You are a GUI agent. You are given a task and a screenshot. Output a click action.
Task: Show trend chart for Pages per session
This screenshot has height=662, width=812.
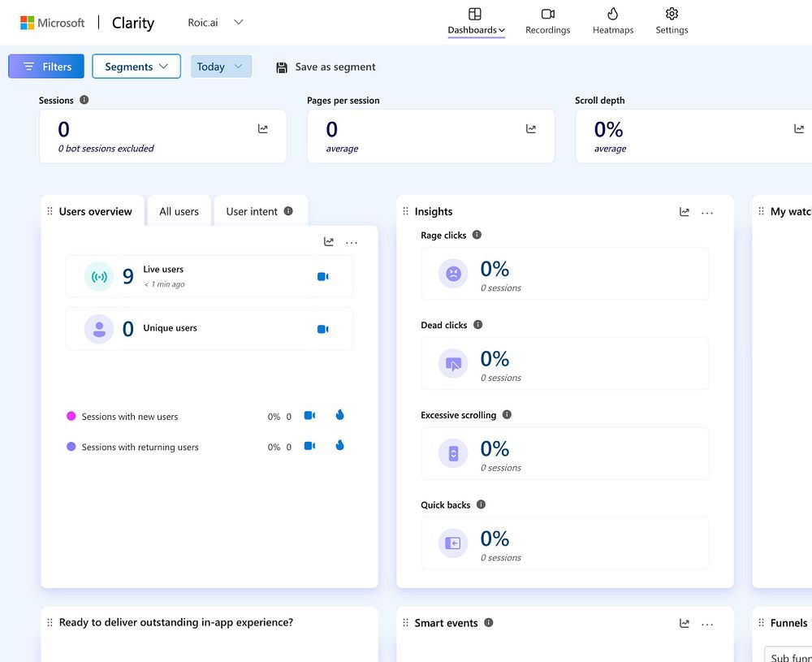[x=531, y=128]
